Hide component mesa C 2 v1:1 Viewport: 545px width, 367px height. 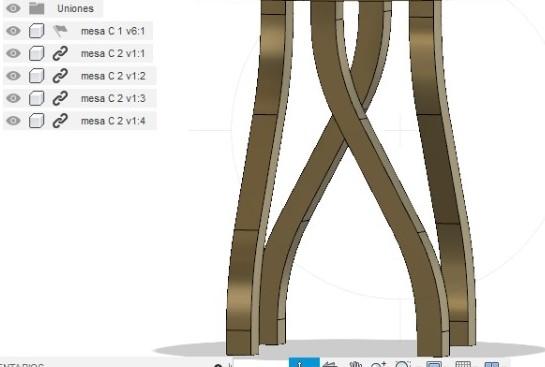click(x=13, y=54)
